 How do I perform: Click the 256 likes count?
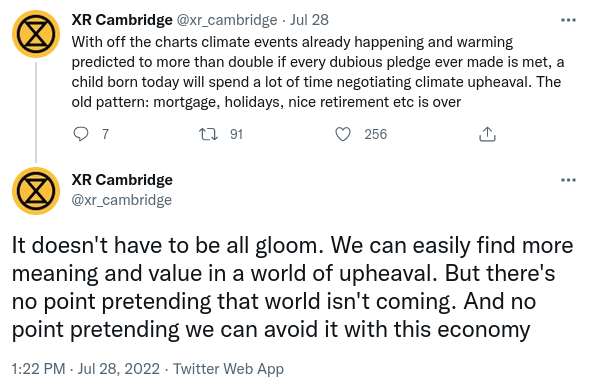375,134
